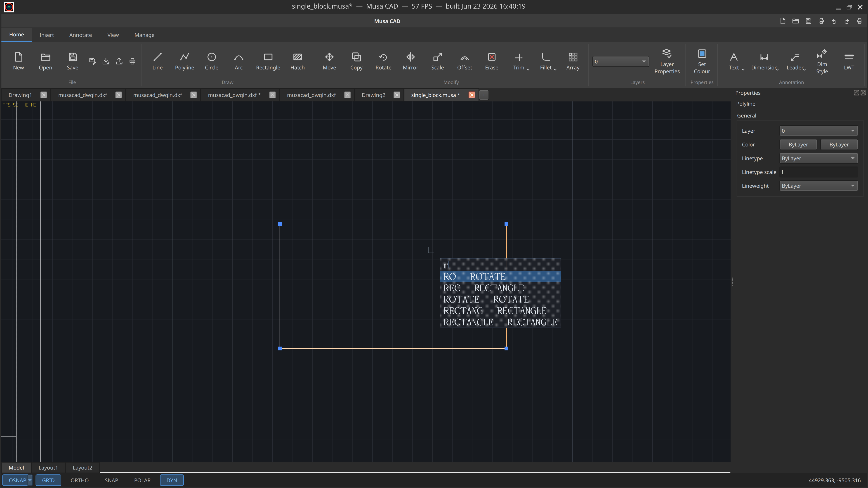Activate the Hatch tool

297,61
